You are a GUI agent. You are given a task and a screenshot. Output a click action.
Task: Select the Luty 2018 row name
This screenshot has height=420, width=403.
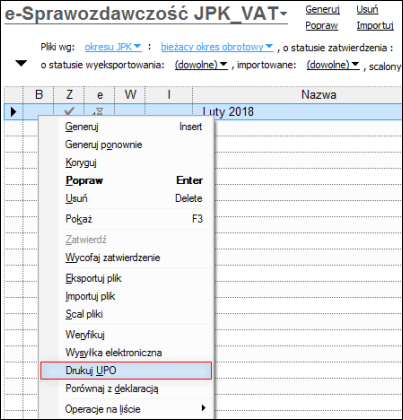point(228,112)
